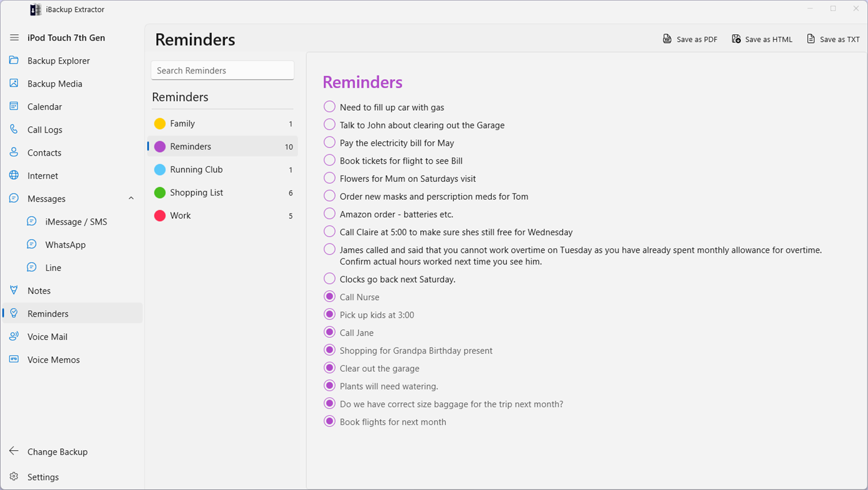
Task: Click the Backup Media icon
Action: (14, 83)
